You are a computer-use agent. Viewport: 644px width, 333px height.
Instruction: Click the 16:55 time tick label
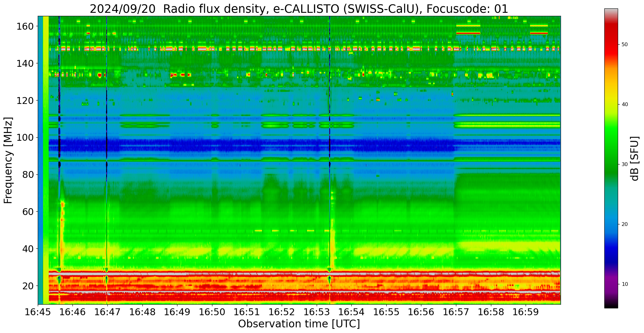click(x=386, y=312)
